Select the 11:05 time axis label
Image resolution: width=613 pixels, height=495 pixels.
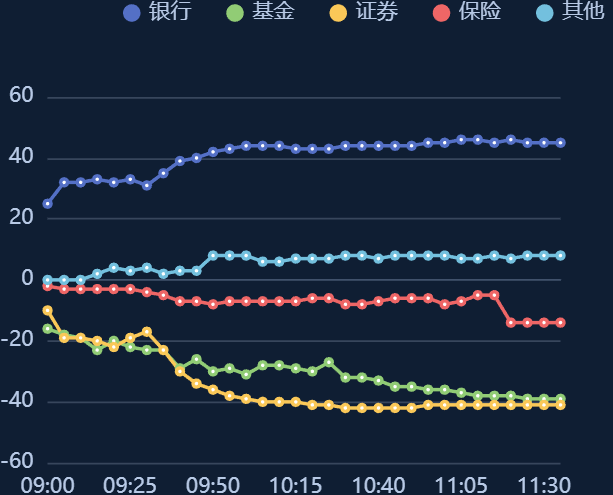[461, 485]
